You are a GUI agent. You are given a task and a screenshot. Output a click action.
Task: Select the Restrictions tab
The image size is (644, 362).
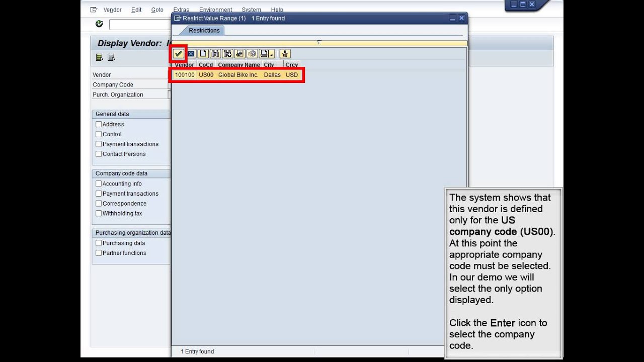(x=204, y=31)
